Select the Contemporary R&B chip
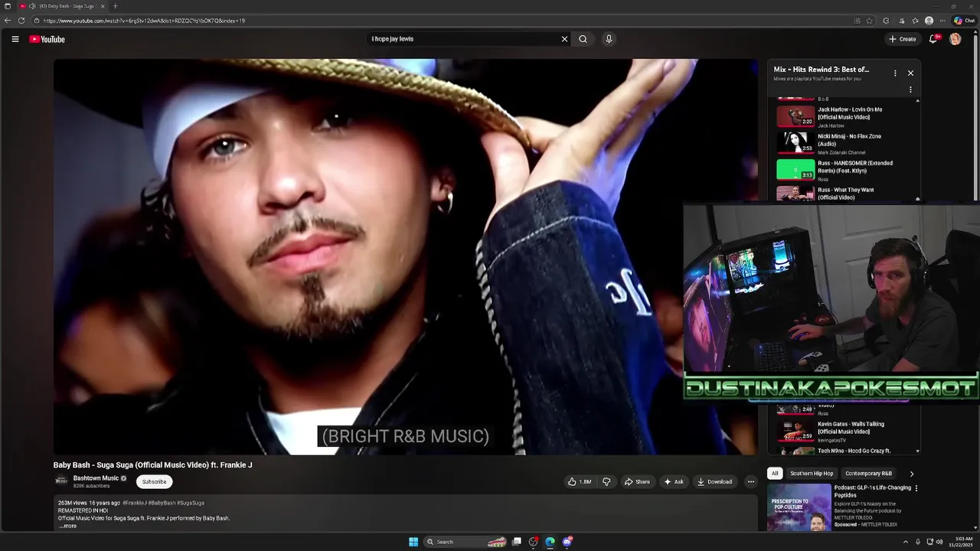 [x=868, y=474]
